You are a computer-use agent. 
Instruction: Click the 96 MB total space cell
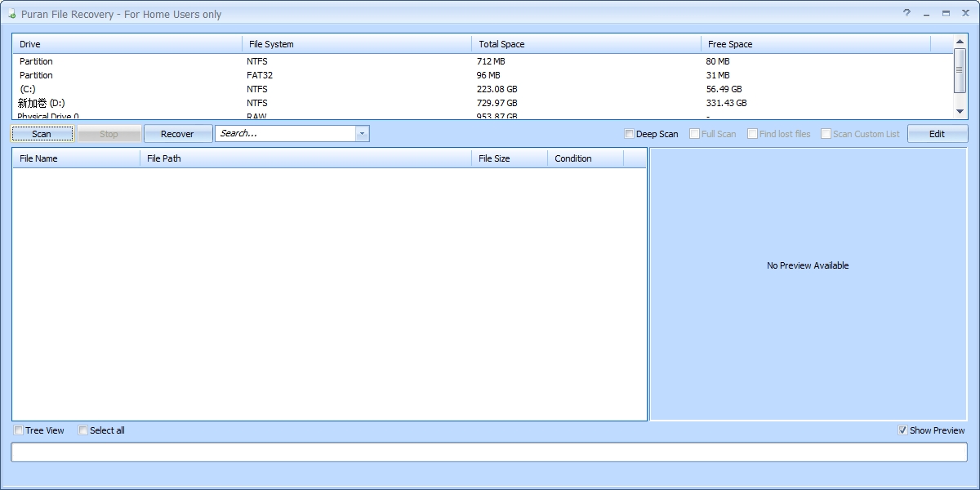[488, 75]
